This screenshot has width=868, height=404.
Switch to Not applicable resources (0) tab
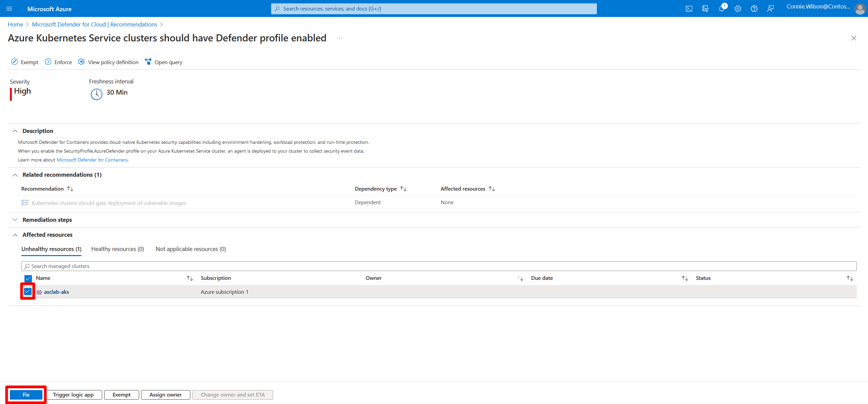tap(191, 249)
